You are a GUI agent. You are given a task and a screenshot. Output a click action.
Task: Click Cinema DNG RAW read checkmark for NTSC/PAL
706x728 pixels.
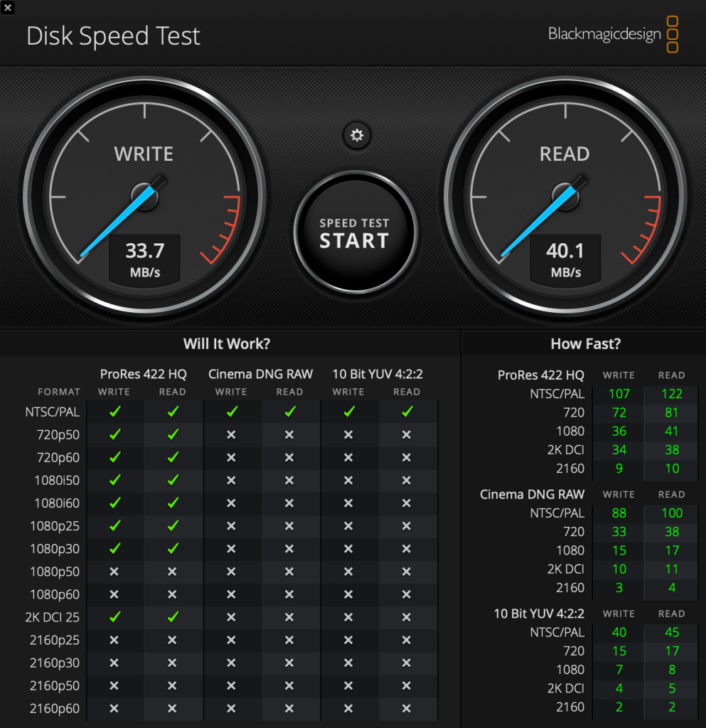pyautogui.click(x=289, y=411)
